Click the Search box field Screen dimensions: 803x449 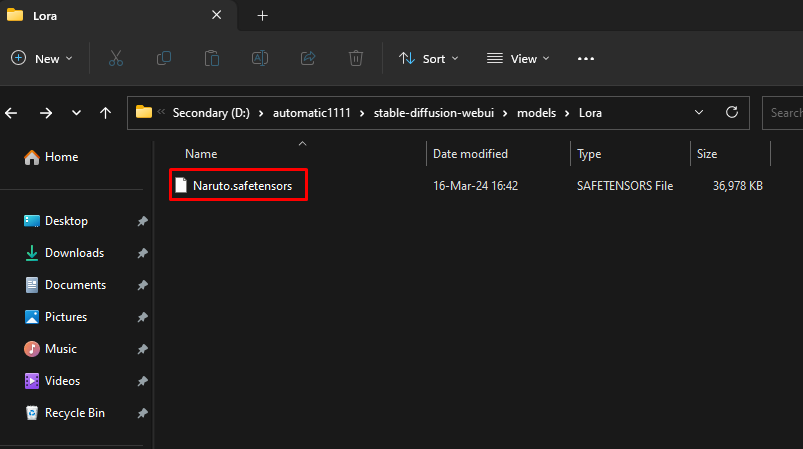[784, 113]
